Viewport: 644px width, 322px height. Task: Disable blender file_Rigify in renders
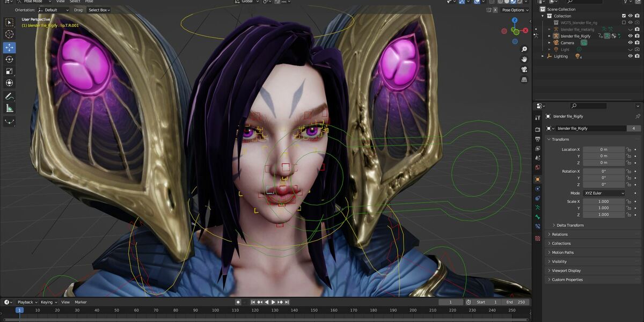click(x=637, y=36)
